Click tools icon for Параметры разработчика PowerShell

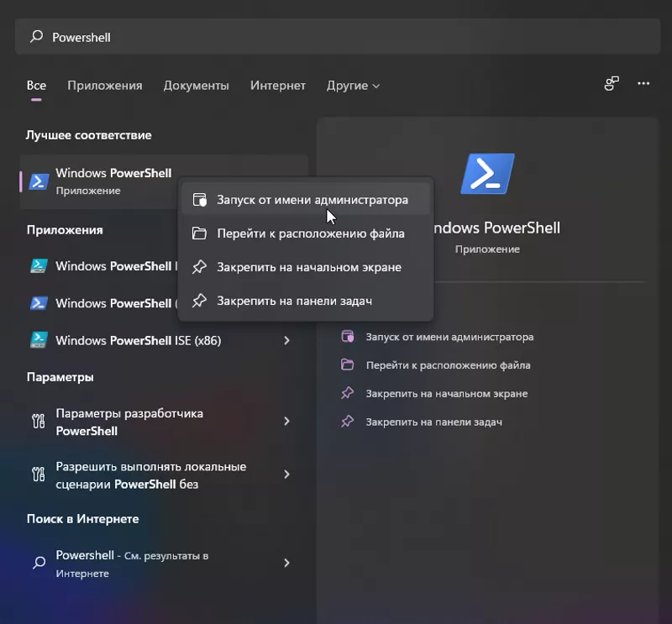[x=37, y=421]
